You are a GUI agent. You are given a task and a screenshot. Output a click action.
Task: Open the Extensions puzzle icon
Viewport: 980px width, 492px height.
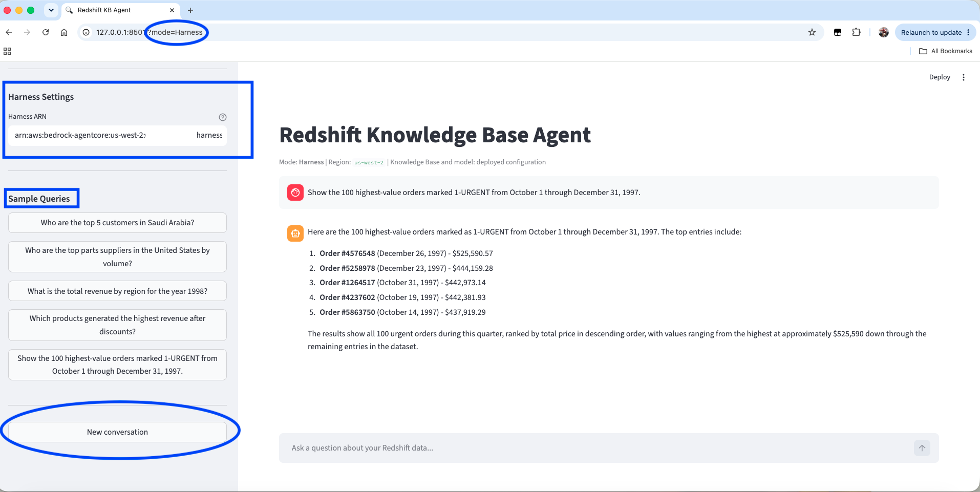(x=856, y=32)
